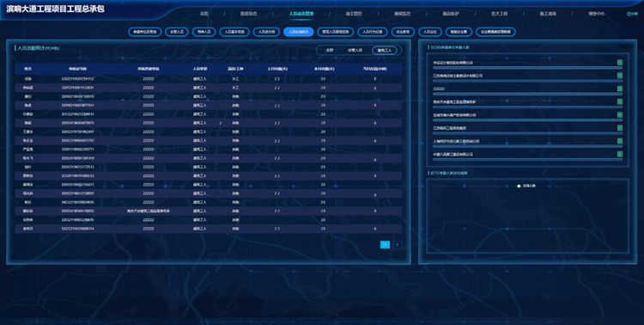Select the 建筑工人 filter option
This screenshot has height=325, width=644.
coord(385,51)
